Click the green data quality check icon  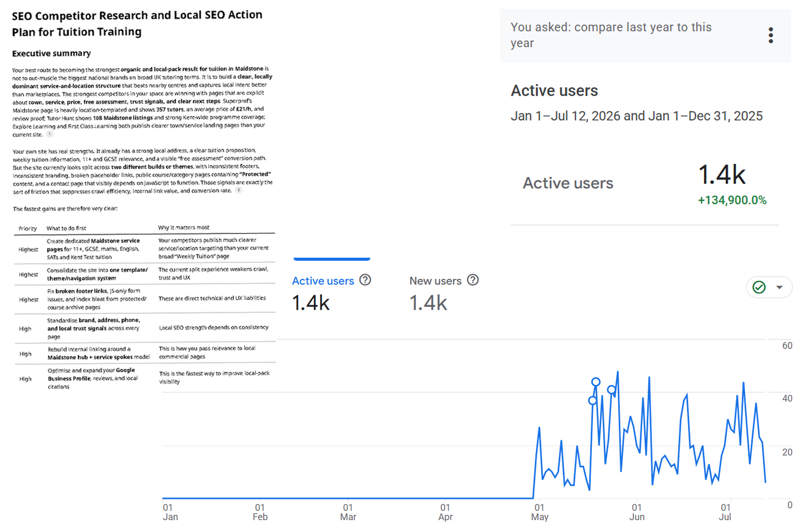click(x=759, y=287)
